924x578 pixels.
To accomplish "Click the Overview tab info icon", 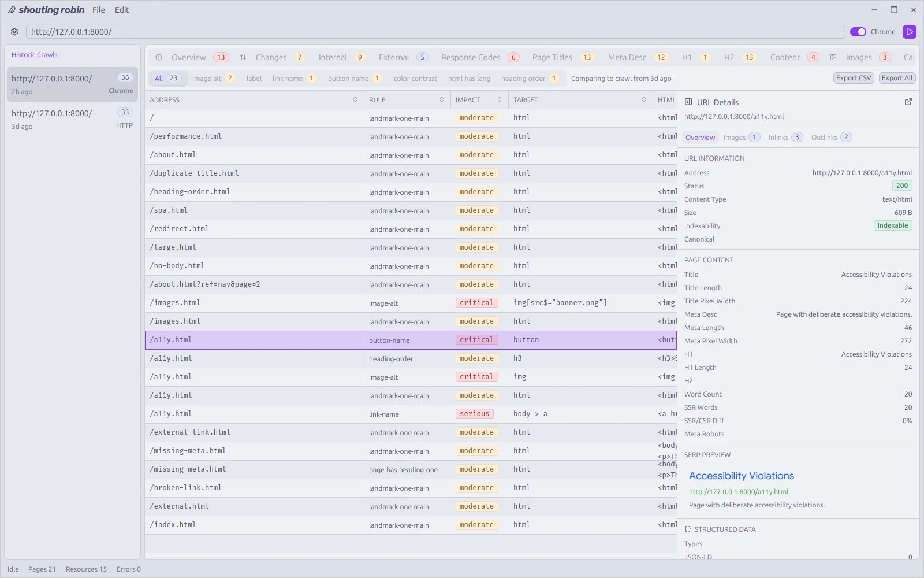I will point(159,57).
